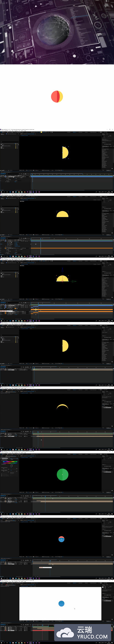Open the highlighted After Effects taskbar icon below the half-circle timeline
114x644 pixels.
(30, 192)
